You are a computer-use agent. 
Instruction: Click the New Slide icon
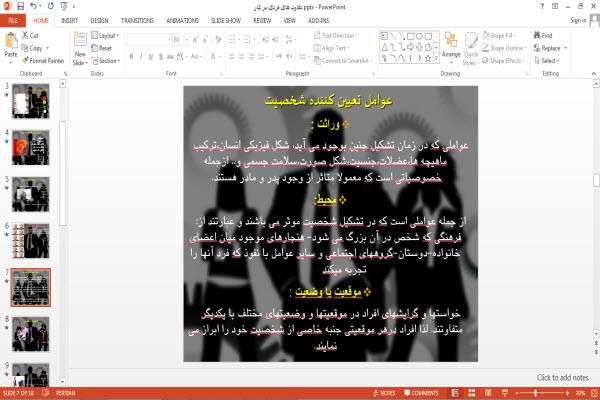tap(80, 40)
